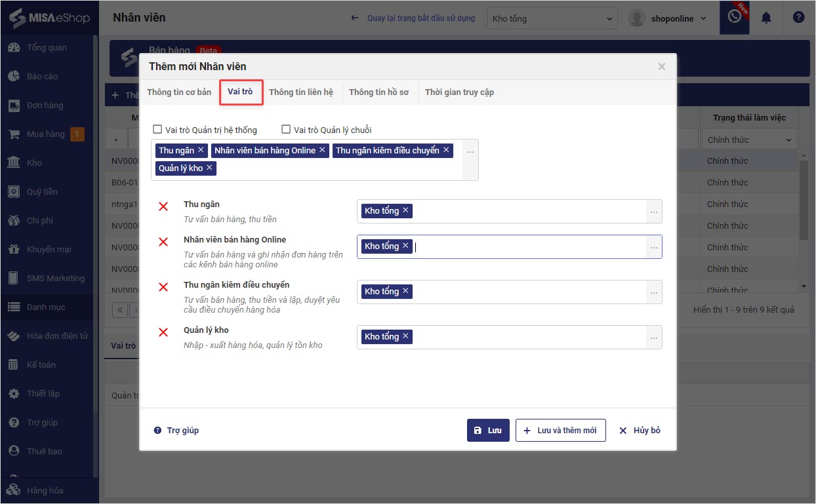
Task: Open Trợ giúp help in sidebar
Action: (x=42, y=423)
